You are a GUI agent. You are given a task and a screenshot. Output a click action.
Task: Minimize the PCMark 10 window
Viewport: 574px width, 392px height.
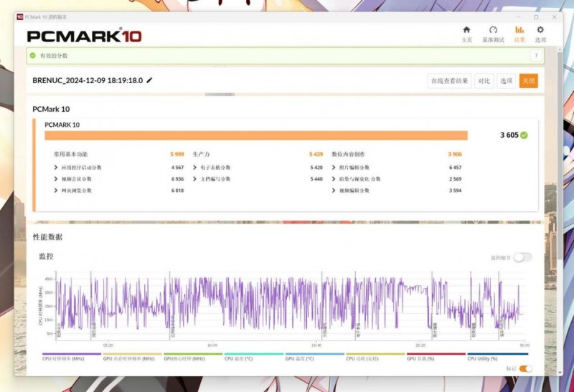coord(518,17)
